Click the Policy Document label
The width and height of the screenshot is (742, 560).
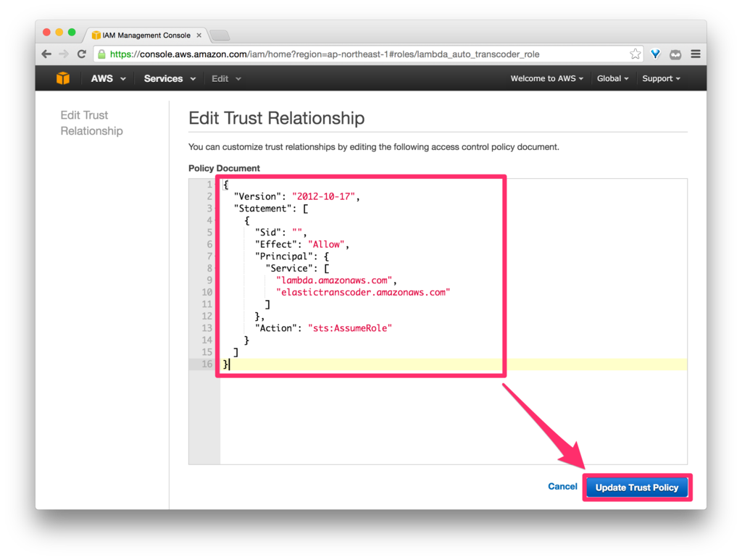tap(224, 168)
